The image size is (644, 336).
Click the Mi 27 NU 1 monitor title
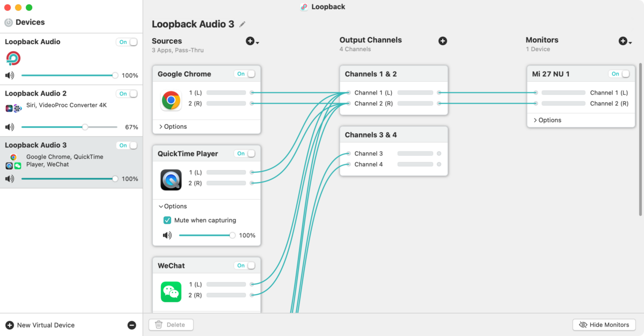[x=551, y=74]
